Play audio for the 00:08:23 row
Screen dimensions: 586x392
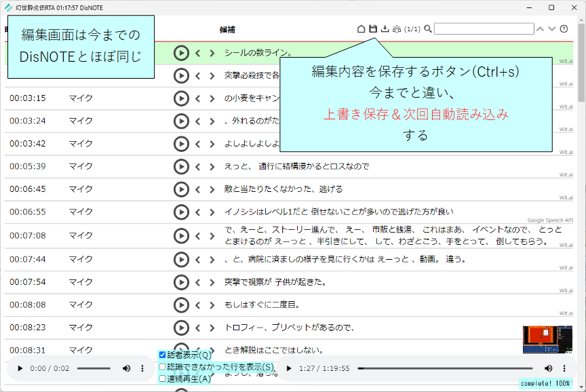click(x=181, y=328)
